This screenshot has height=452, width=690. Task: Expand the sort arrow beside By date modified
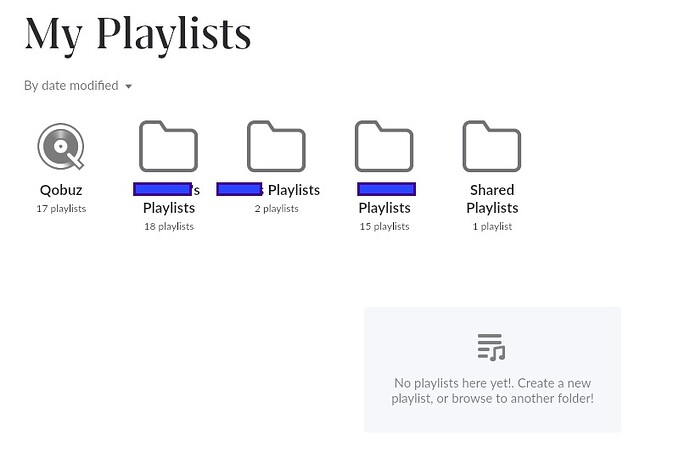click(128, 86)
